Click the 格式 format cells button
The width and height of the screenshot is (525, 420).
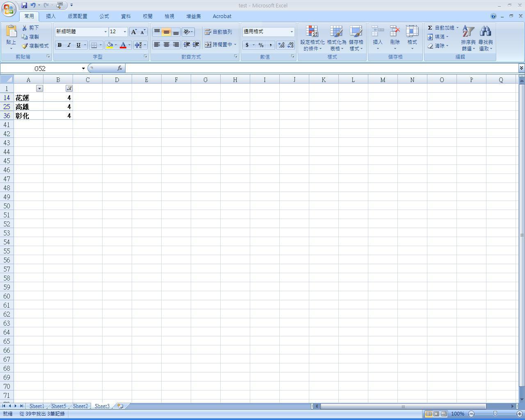(x=412, y=38)
